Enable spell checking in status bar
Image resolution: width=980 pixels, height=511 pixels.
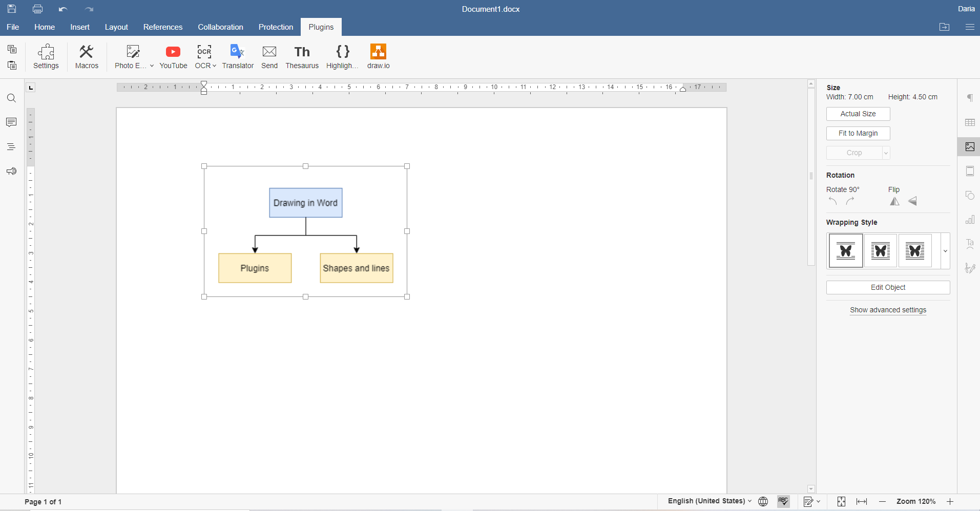pos(783,501)
